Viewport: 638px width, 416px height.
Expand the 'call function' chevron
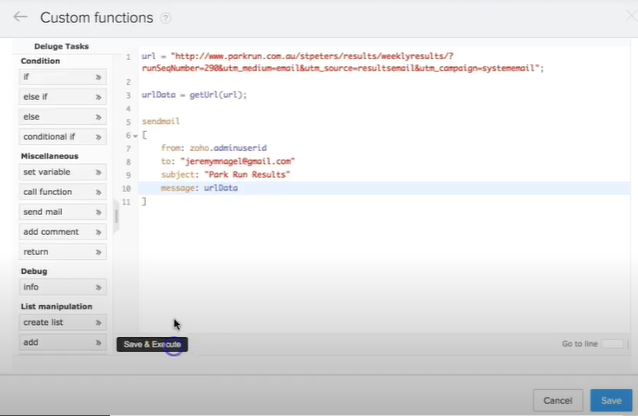pyautogui.click(x=98, y=192)
